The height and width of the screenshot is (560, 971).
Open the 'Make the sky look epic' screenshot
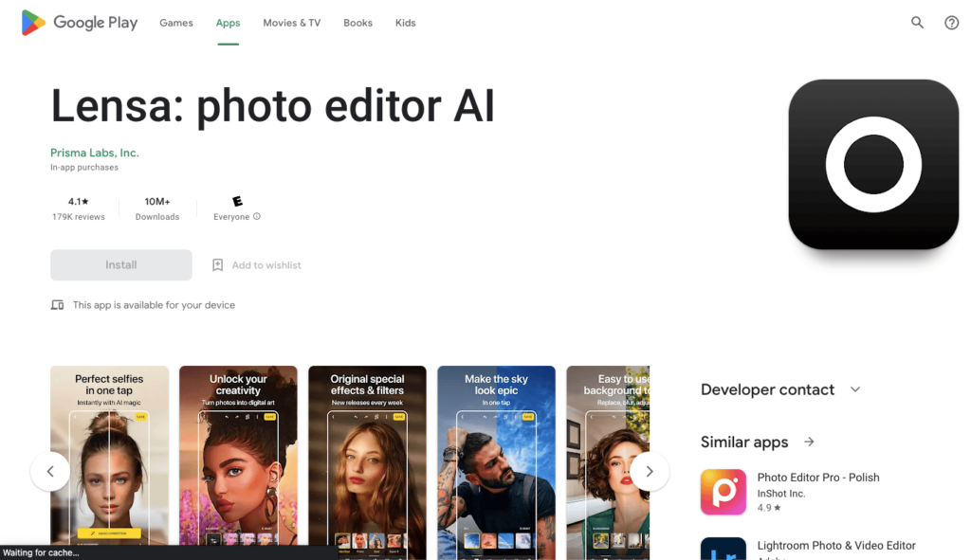496,462
